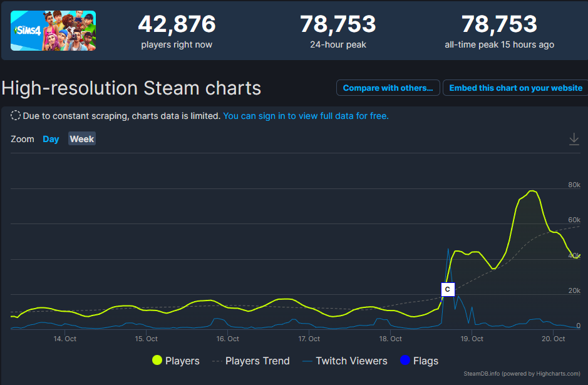Toggle the Players series in legend

point(182,361)
